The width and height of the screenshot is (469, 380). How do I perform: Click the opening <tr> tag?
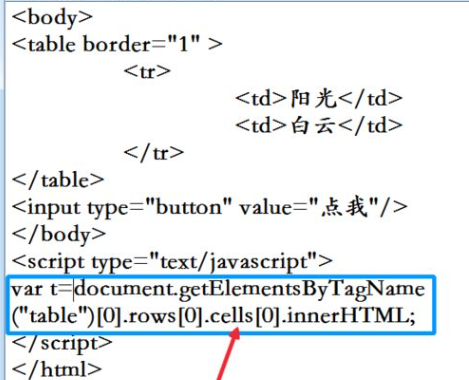pos(147,71)
